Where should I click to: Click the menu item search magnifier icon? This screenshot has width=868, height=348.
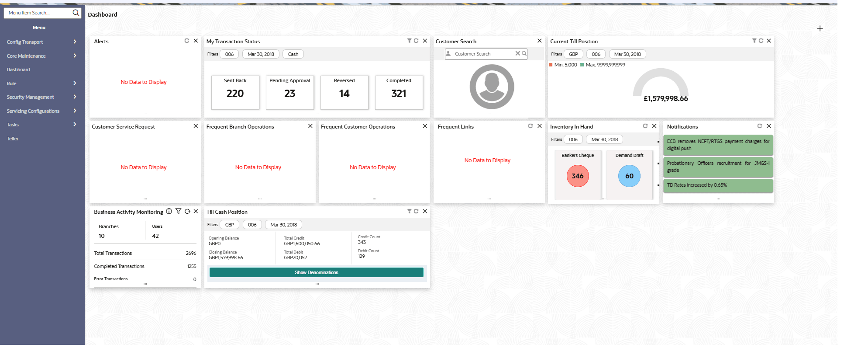(76, 13)
